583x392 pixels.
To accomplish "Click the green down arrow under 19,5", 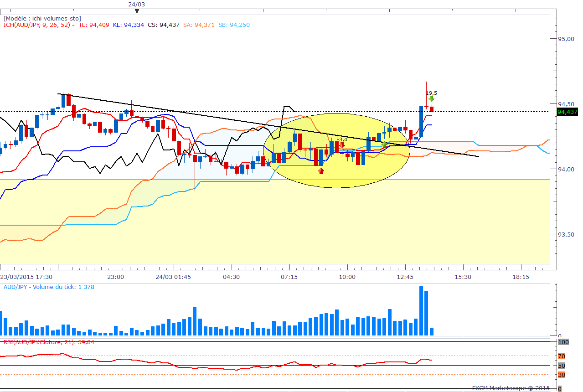I will (x=431, y=98).
